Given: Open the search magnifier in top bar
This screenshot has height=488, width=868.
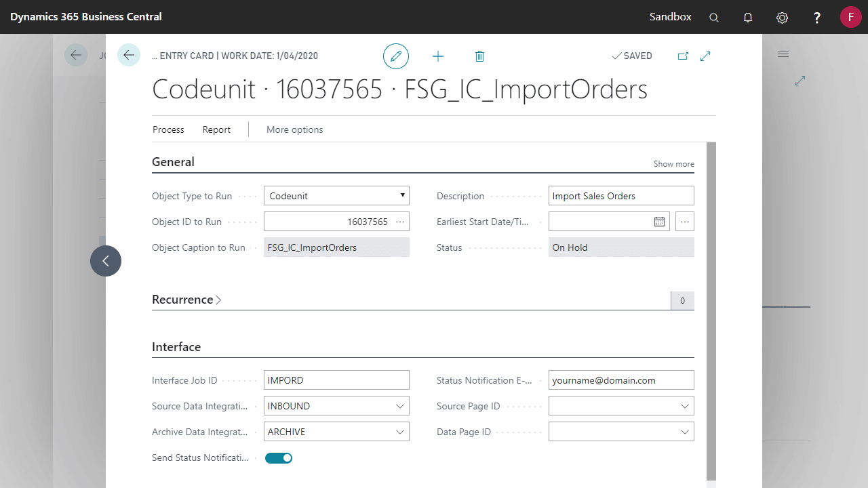Looking at the screenshot, I should [714, 18].
